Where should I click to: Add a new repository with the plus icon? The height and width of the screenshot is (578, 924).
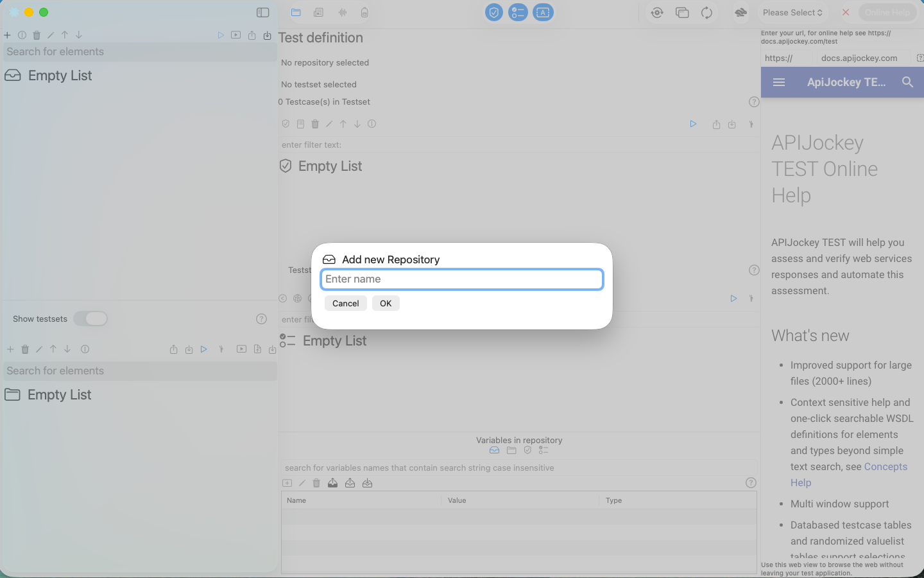(x=8, y=35)
